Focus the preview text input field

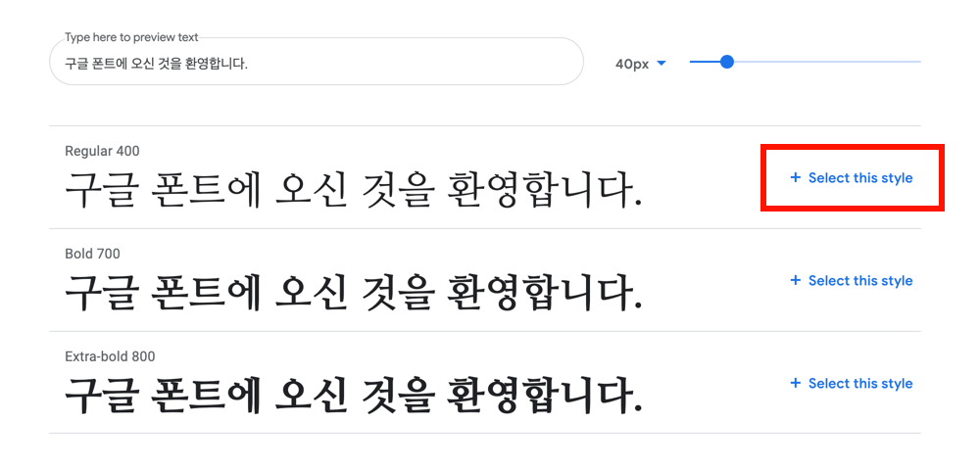(x=317, y=61)
